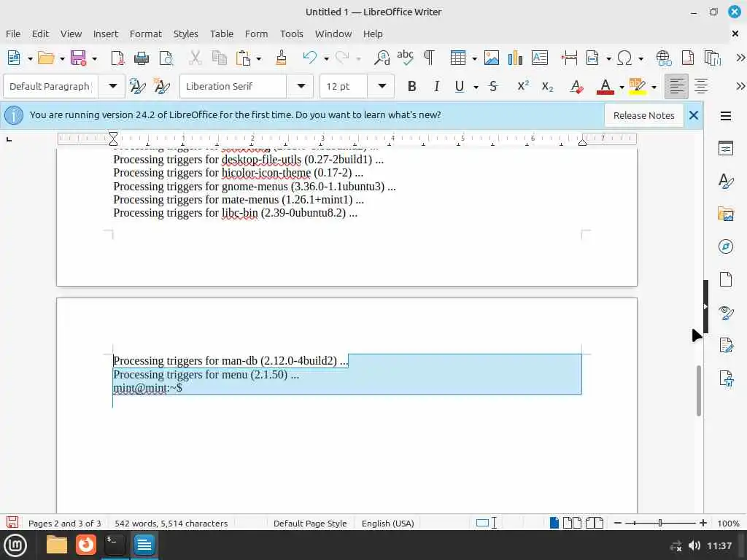Screen dimensions: 747x560
Task: Open the Format menu
Action: [145, 34]
